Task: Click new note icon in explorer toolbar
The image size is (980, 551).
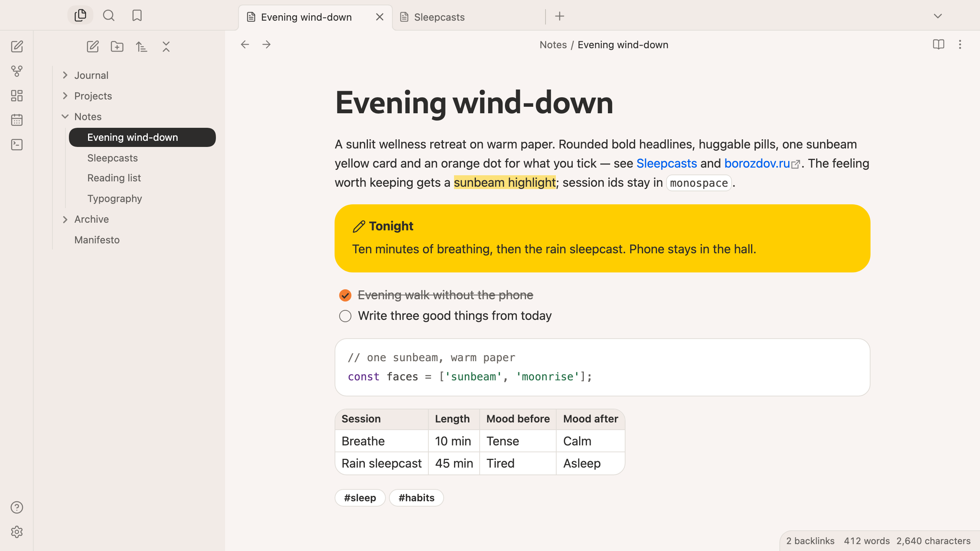Action: (93, 47)
